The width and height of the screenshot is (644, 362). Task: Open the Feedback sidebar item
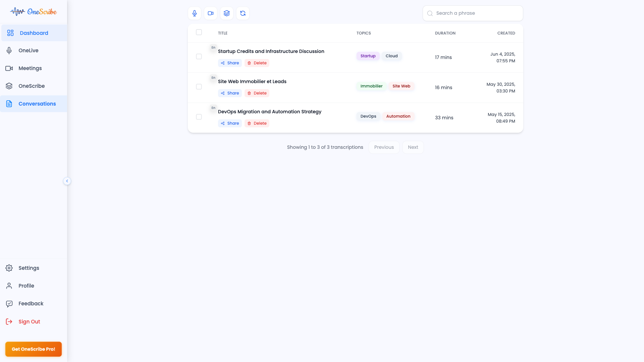tap(31, 303)
